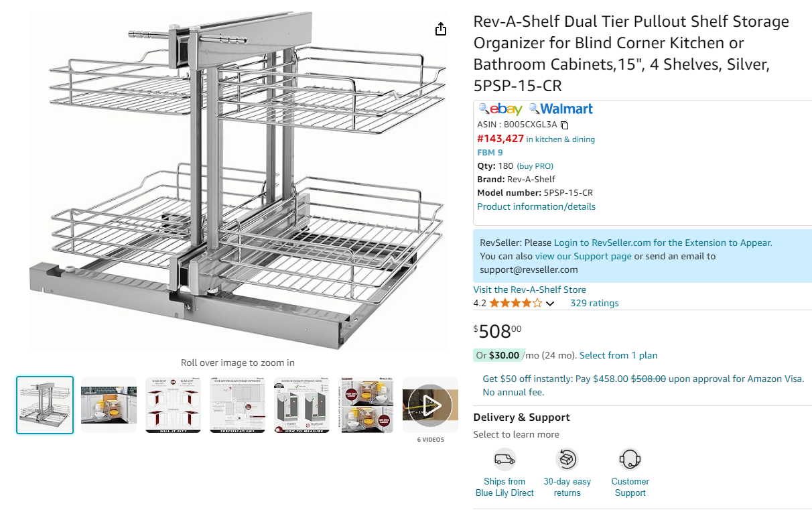Select the kitchen installed photo thumbnail
The width and height of the screenshot is (812, 516).
pyautogui.click(x=109, y=405)
